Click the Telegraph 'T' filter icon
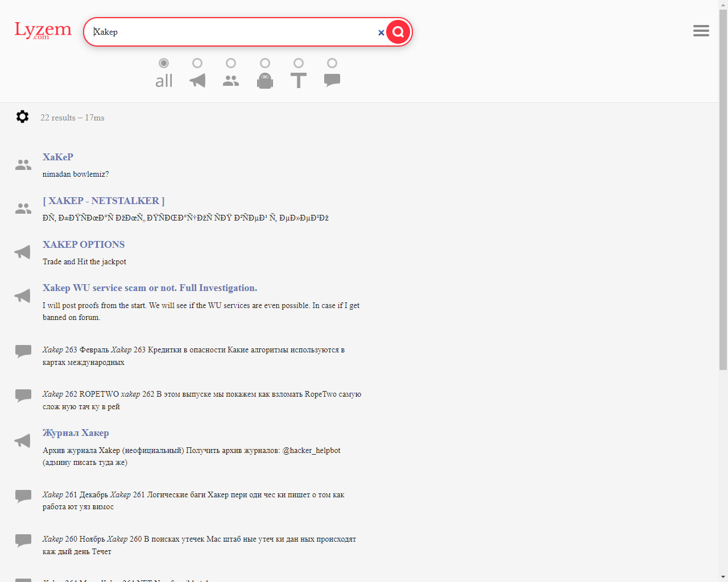 [299, 81]
